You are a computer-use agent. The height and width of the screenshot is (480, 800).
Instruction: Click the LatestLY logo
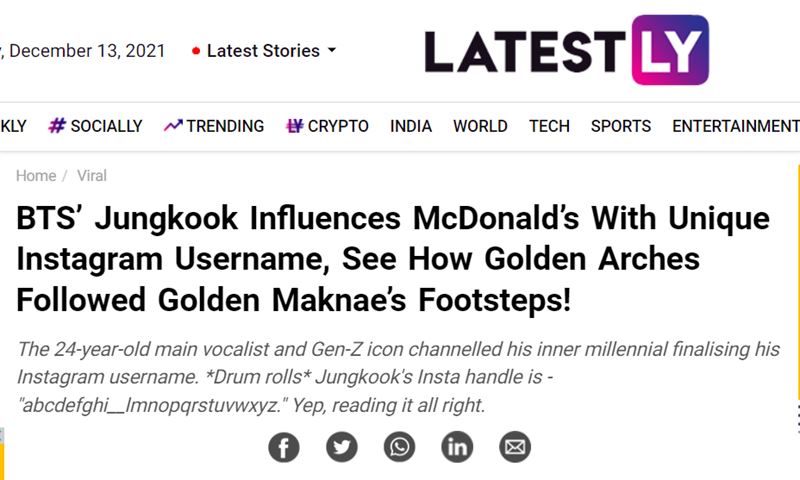(x=566, y=50)
